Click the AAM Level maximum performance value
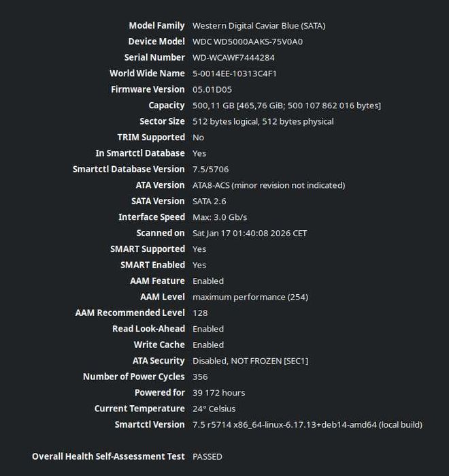This screenshot has width=449, height=476. coord(250,297)
